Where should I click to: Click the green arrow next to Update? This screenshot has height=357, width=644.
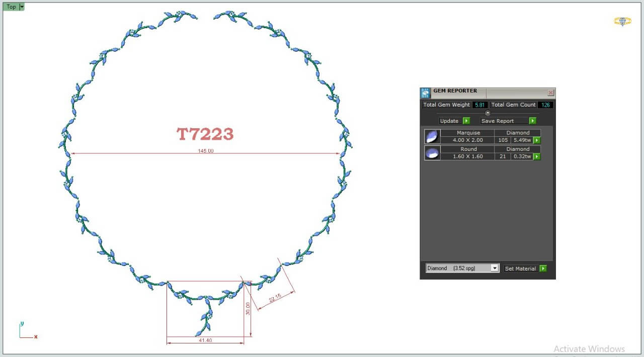pyautogui.click(x=466, y=121)
